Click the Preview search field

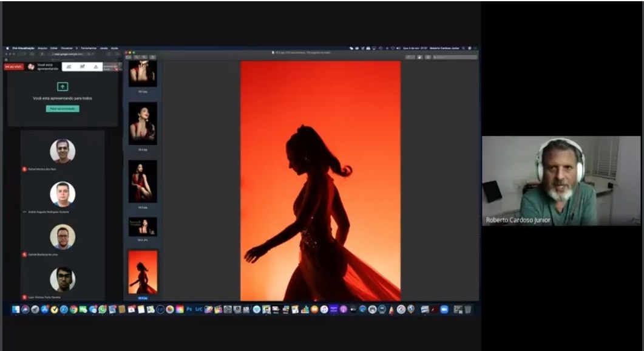(x=455, y=57)
